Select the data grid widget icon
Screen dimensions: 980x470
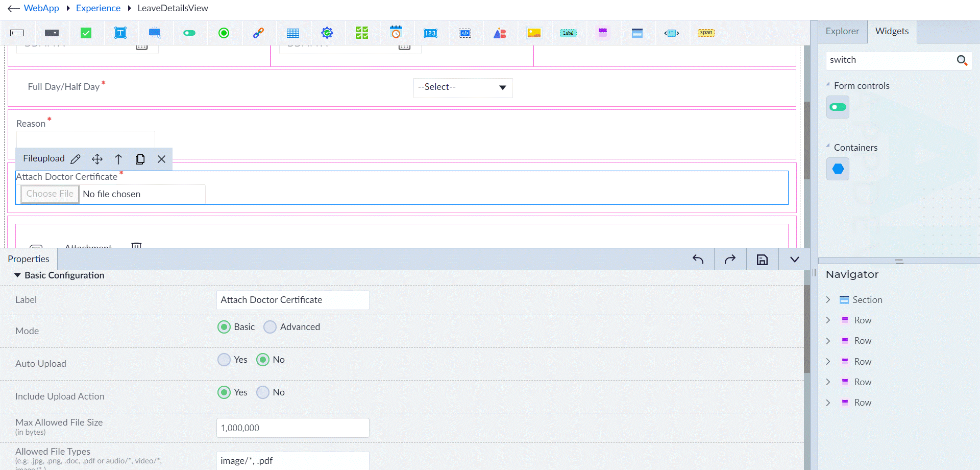pyautogui.click(x=293, y=33)
